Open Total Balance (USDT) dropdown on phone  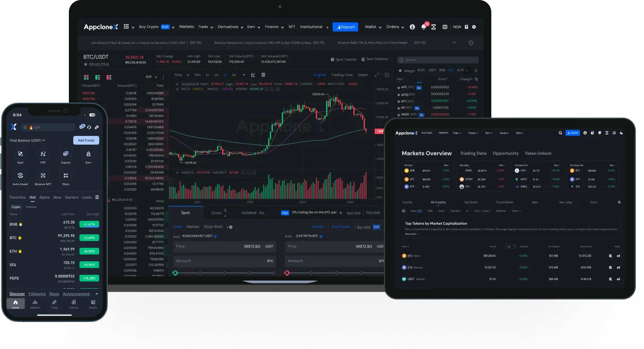[27, 140]
